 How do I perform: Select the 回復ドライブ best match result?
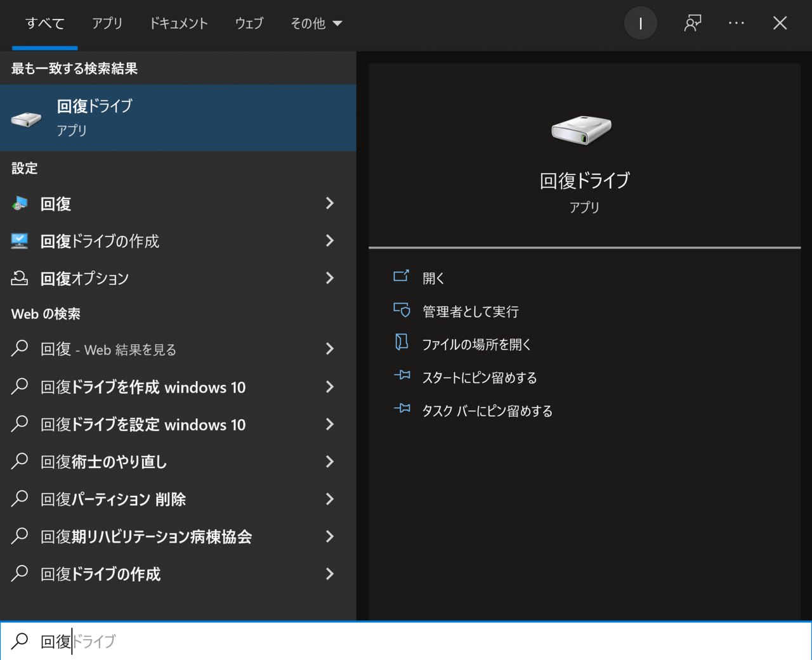coord(178,118)
